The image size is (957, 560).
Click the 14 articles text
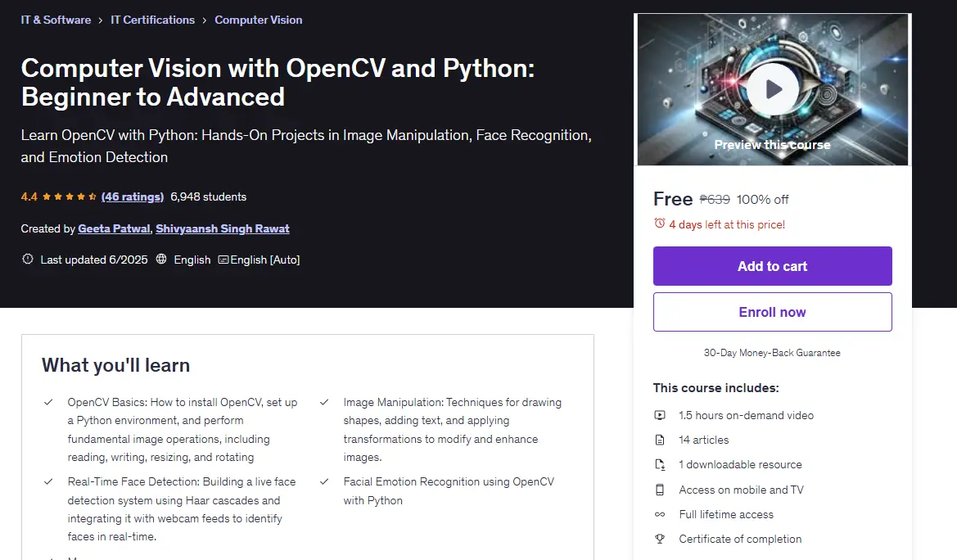704,440
